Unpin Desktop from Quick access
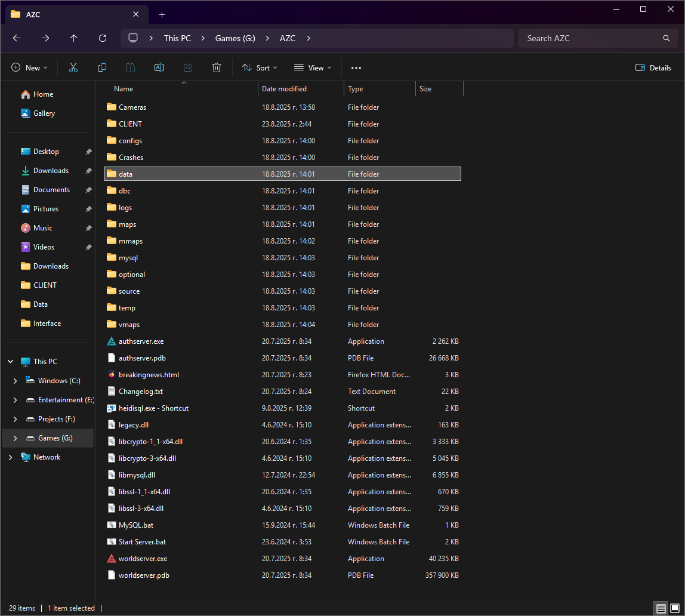685x616 pixels. tap(89, 152)
